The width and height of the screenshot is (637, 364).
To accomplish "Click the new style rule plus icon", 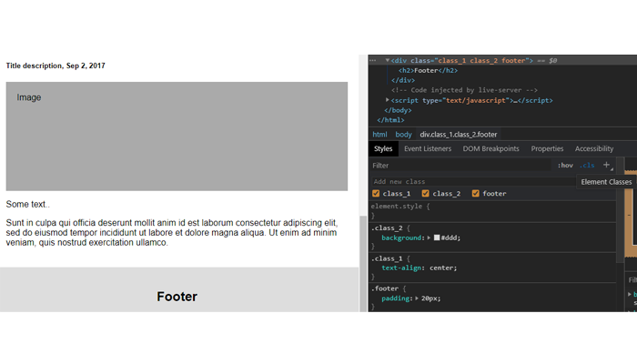I will (606, 165).
